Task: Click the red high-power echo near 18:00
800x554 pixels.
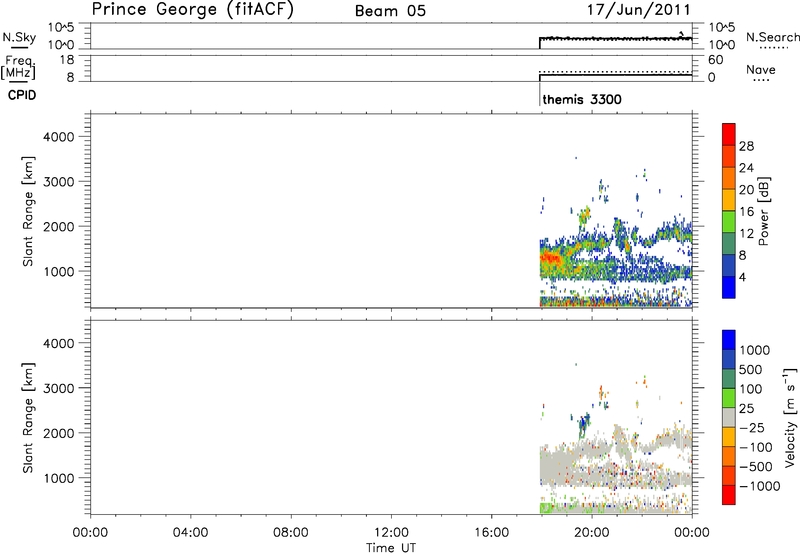Action: (549, 259)
